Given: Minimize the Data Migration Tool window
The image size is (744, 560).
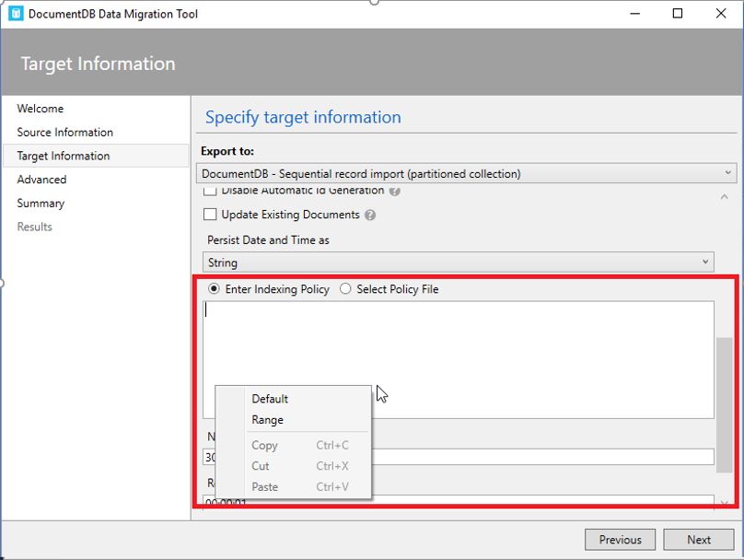Looking at the screenshot, I should (x=634, y=14).
